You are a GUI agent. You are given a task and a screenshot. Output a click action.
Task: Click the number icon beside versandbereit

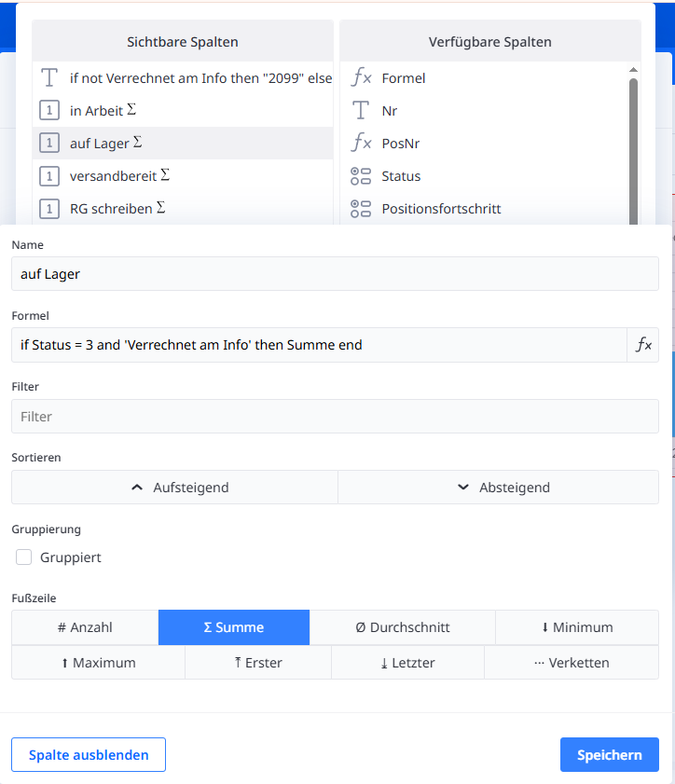click(49, 176)
